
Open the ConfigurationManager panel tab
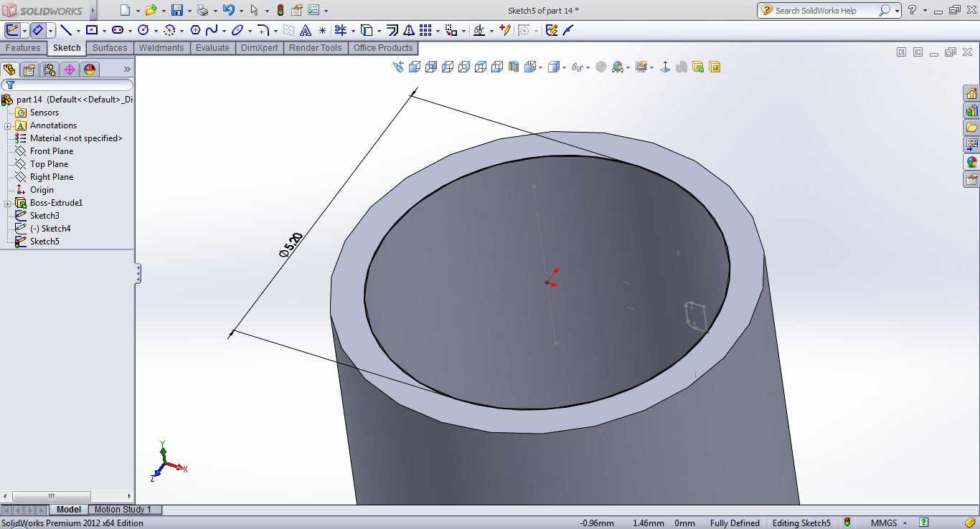[x=49, y=70]
